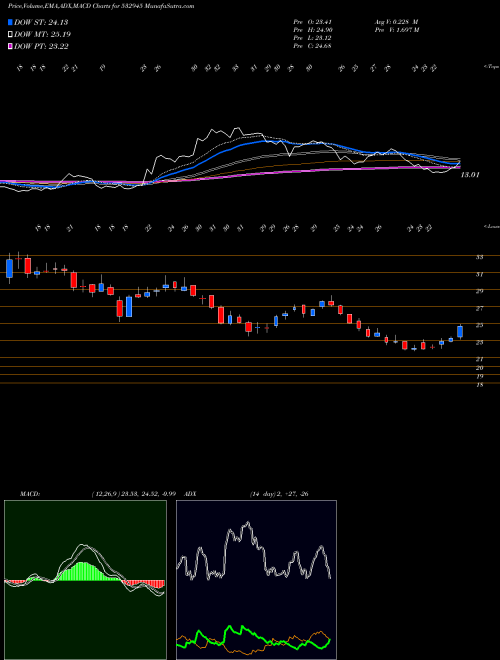This screenshot has width=500, height=660.
Task: Select the 'DOW MT: 25.19' label
Action: click(42, 35)
